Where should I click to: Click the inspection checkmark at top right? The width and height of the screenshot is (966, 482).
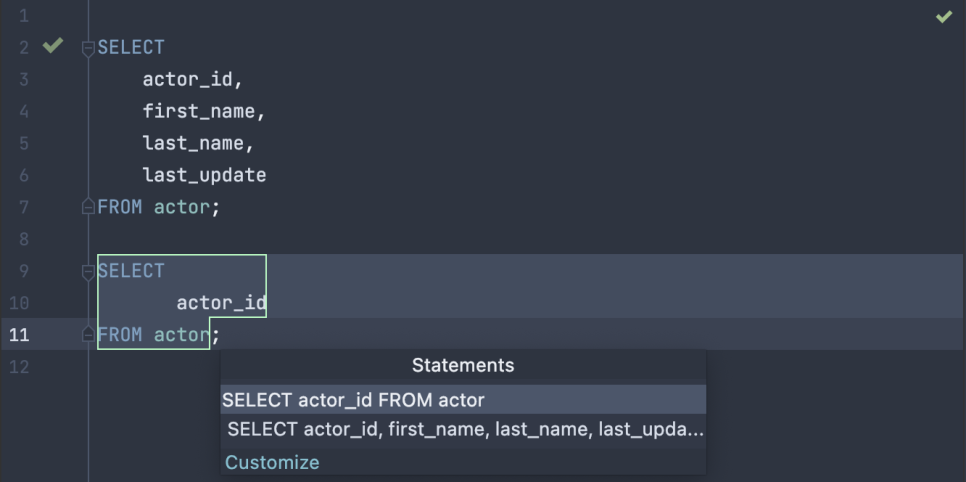pyautogui.click(x=944, y=17)
